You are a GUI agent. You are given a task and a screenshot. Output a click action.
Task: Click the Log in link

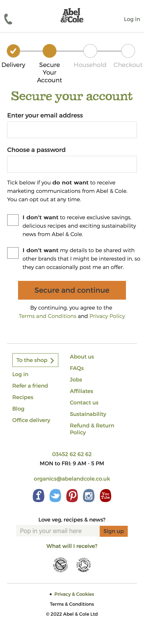coord(132,19)
